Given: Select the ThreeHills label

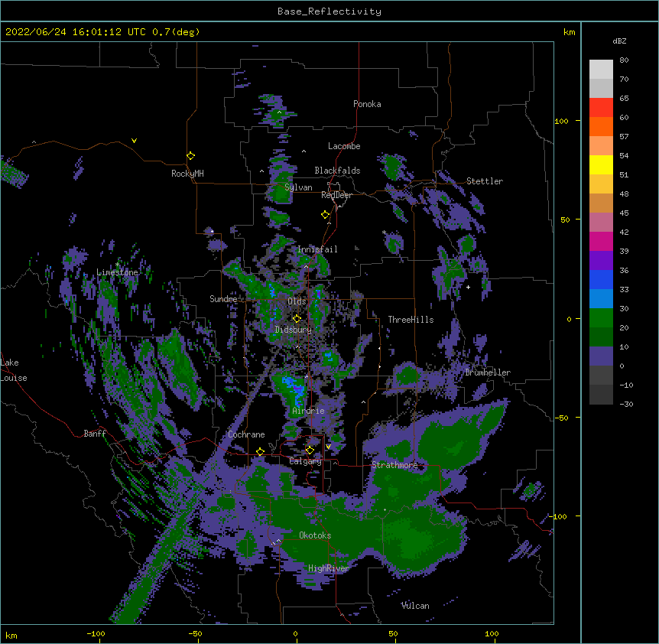Looking at the screenshot, I should pos(411,320).
